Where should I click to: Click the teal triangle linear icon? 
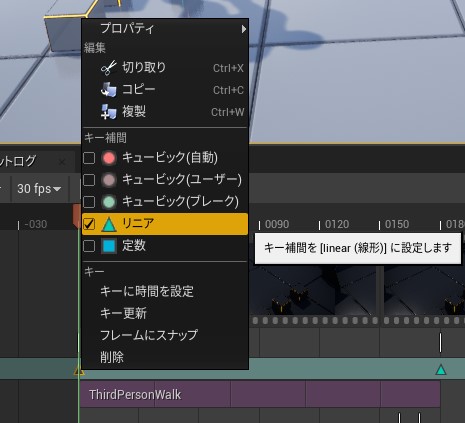(x=109, y=224)
